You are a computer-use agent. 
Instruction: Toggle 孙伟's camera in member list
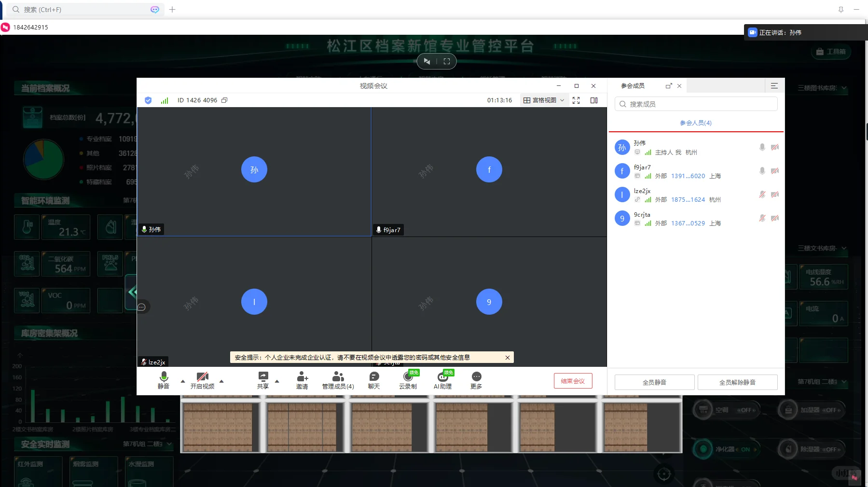point(775,147)
